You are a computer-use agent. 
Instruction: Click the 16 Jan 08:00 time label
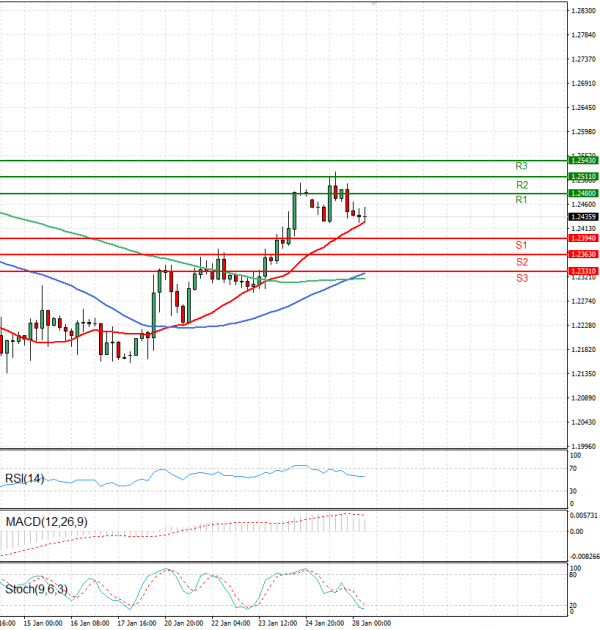point(90,623)
